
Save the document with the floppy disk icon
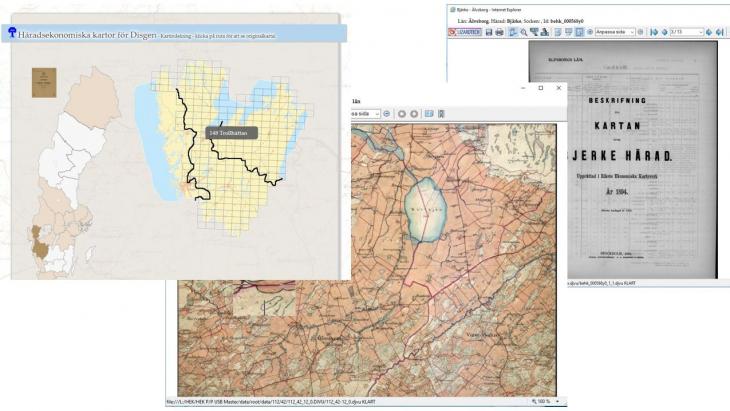(488, 32)
